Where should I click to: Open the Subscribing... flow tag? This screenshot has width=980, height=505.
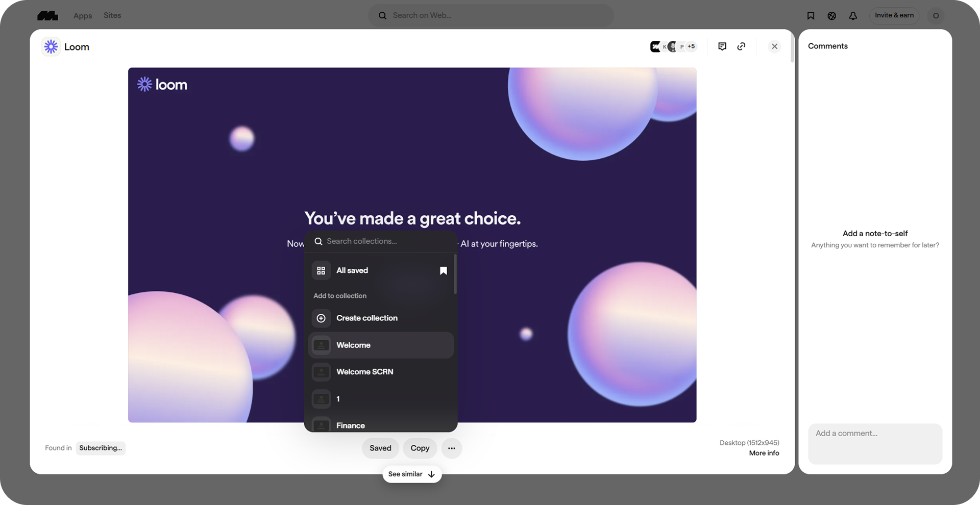101,448
